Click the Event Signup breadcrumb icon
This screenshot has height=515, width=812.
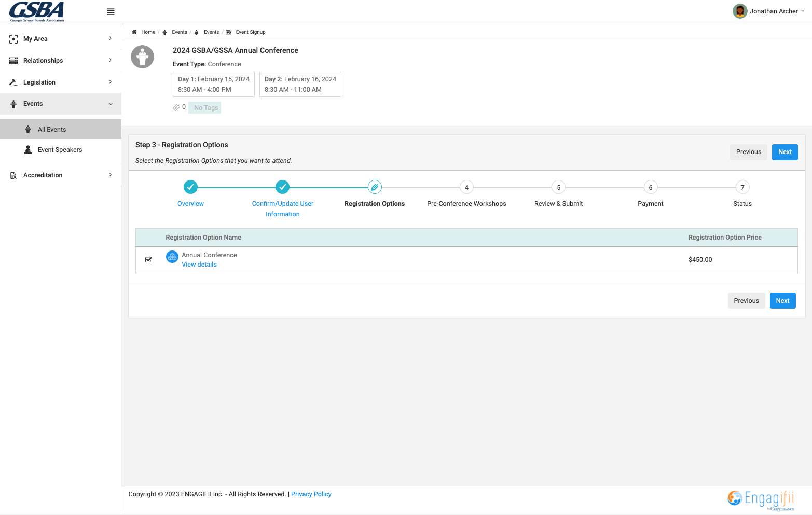click(228, 32)
